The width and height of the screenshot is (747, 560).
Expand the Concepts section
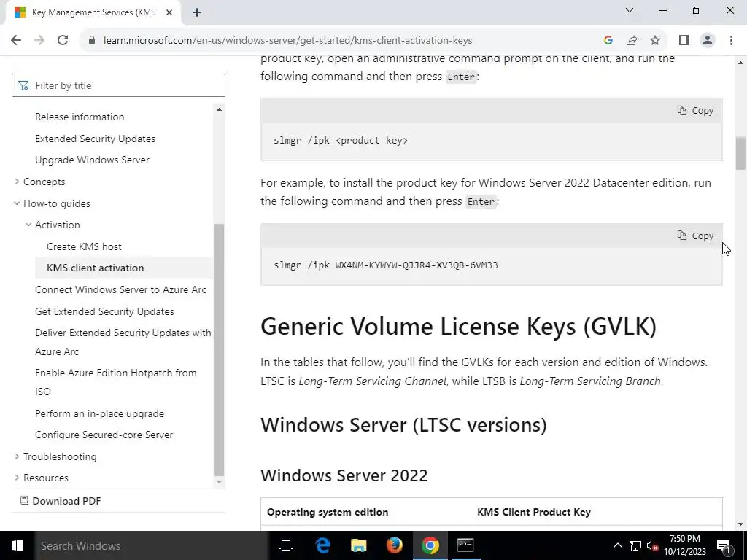(x=44, y=182)
